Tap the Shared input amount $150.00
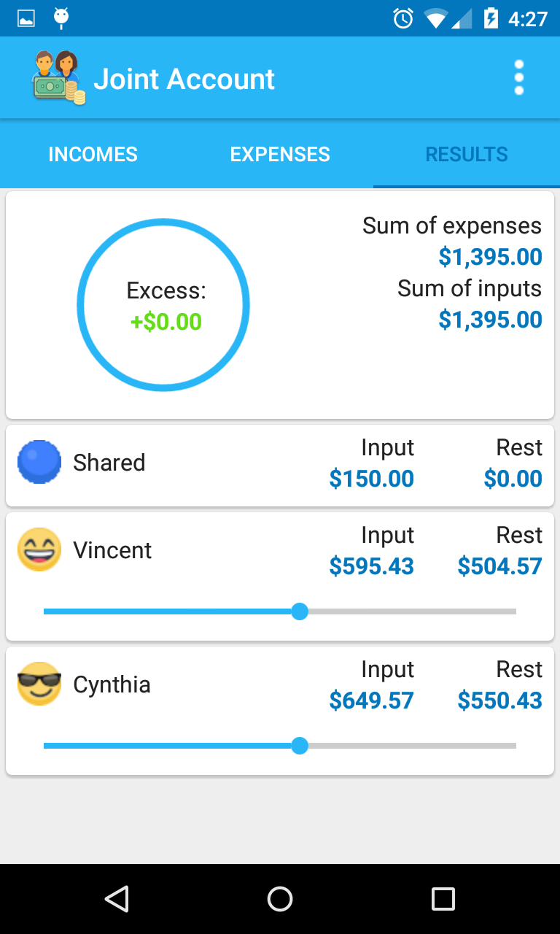The width and height of the screenshot is (560, 934). coord(372,479)
